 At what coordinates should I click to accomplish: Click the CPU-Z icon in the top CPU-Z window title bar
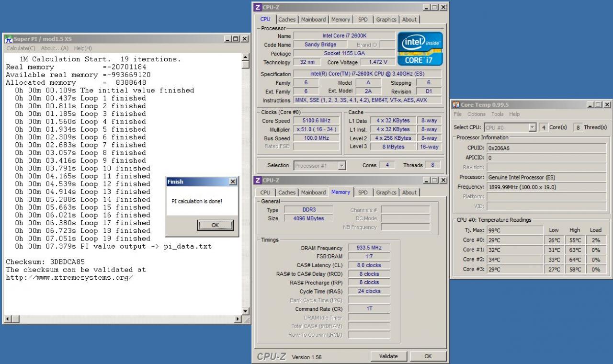tap(258, 7)
